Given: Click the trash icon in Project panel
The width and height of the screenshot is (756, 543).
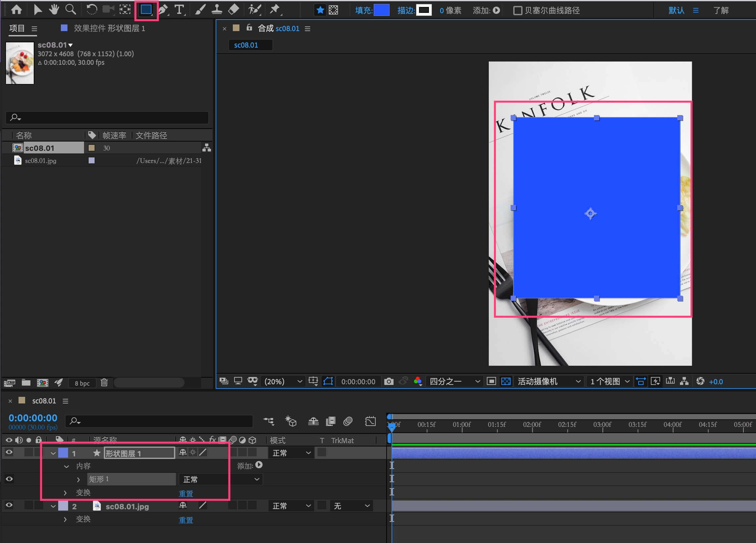Looking at the screenshot, I should coord(104,383).
